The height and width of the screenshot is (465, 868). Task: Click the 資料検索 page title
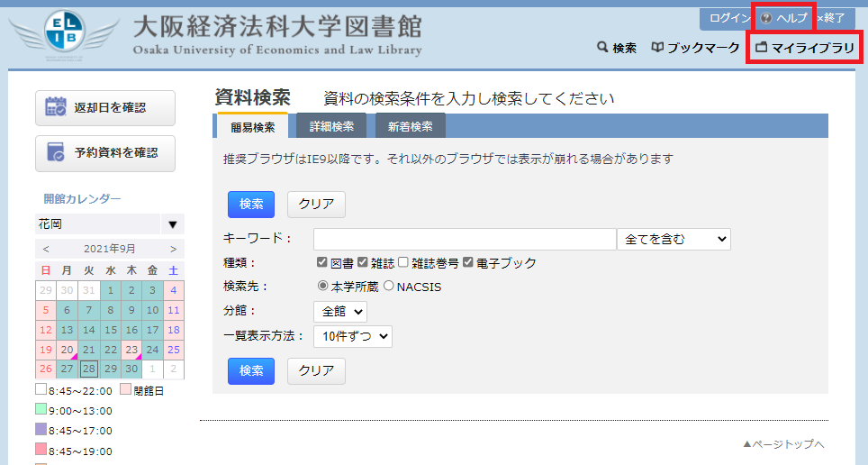point(252,97)
